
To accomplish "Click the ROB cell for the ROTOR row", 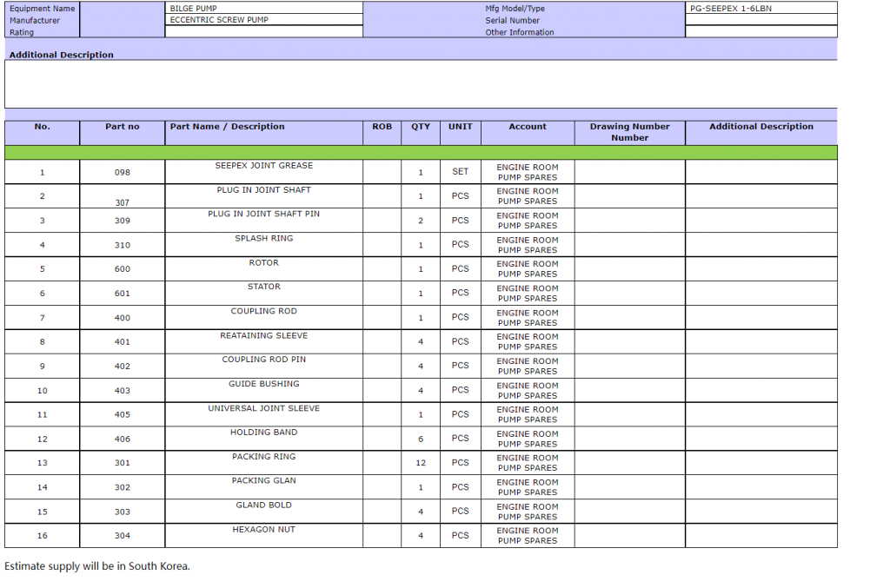I will click(382, 268).
